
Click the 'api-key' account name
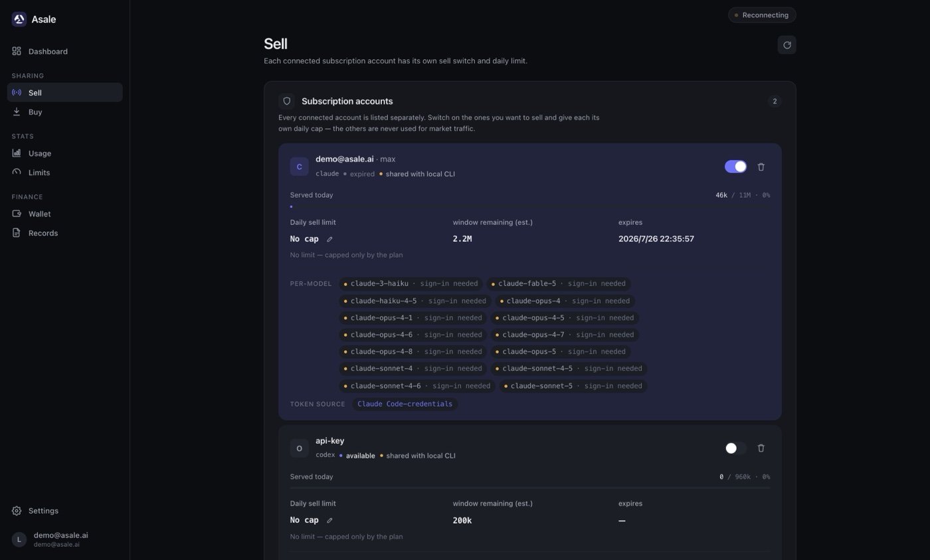point(329,441)
